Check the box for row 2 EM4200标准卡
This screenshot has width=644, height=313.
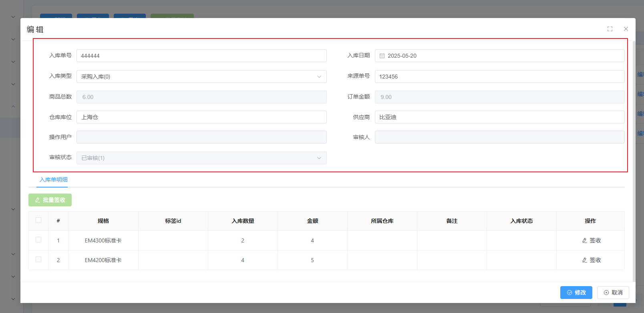pyautogui.click(x=38, y=259)
